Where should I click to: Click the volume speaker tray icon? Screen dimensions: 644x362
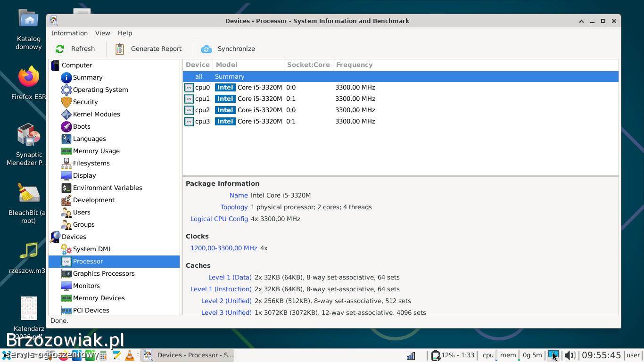569,355
